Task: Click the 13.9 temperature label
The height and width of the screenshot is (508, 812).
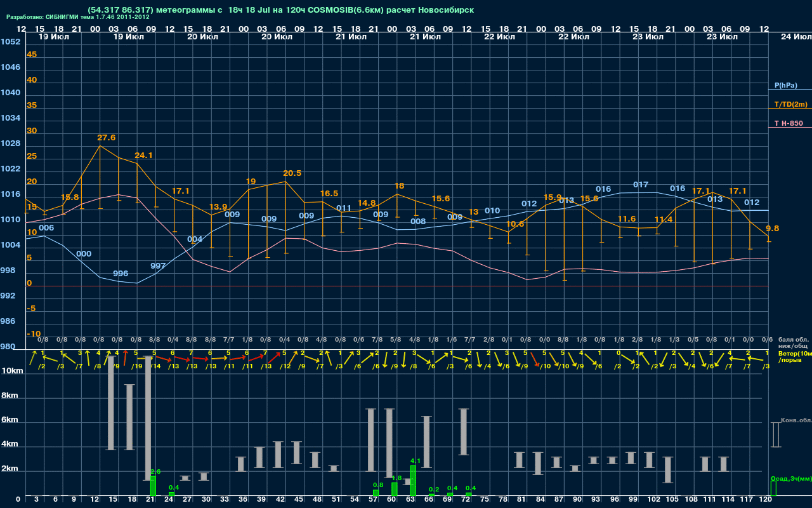Action: pyautogui.click(x=218, y=207)
